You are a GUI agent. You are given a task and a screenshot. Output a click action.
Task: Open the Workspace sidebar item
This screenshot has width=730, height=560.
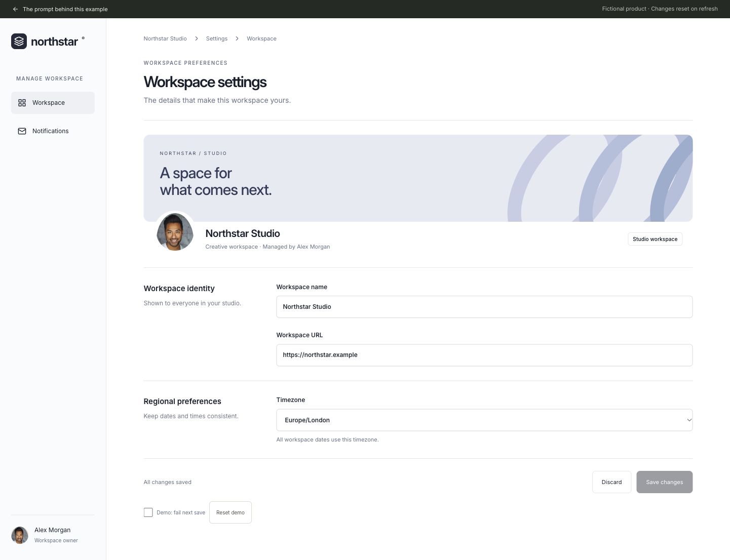pyautogui.click(x=53, y=103)
